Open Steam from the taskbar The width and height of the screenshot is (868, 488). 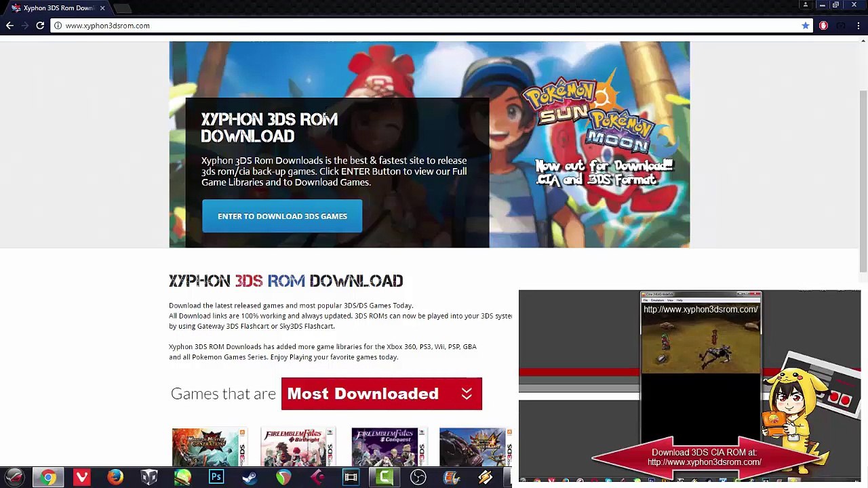[x=250, y=478]
